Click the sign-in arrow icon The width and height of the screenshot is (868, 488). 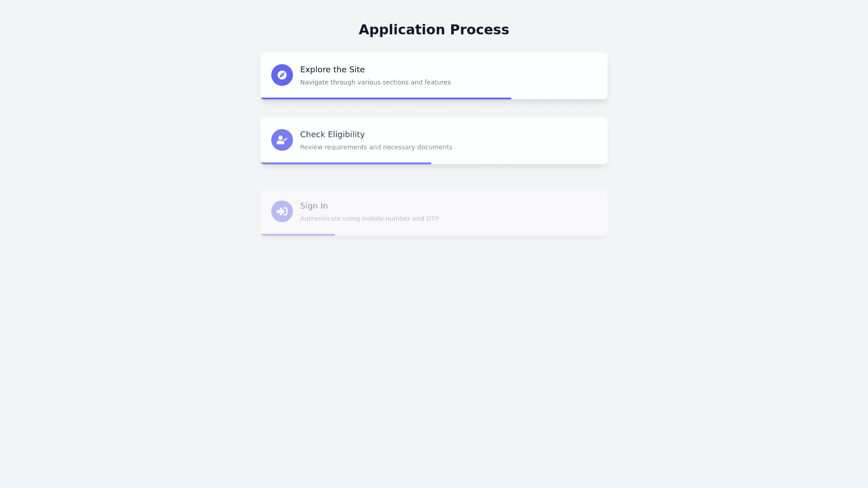(282, 211)
